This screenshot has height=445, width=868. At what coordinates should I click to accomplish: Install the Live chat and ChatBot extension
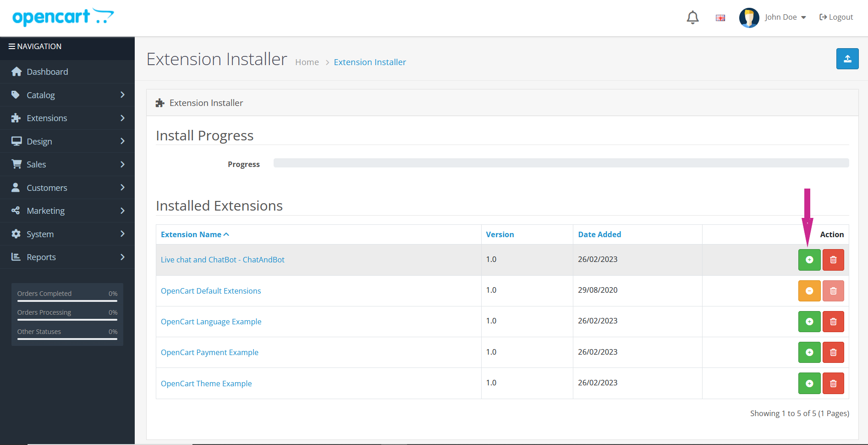coord(809,260)
